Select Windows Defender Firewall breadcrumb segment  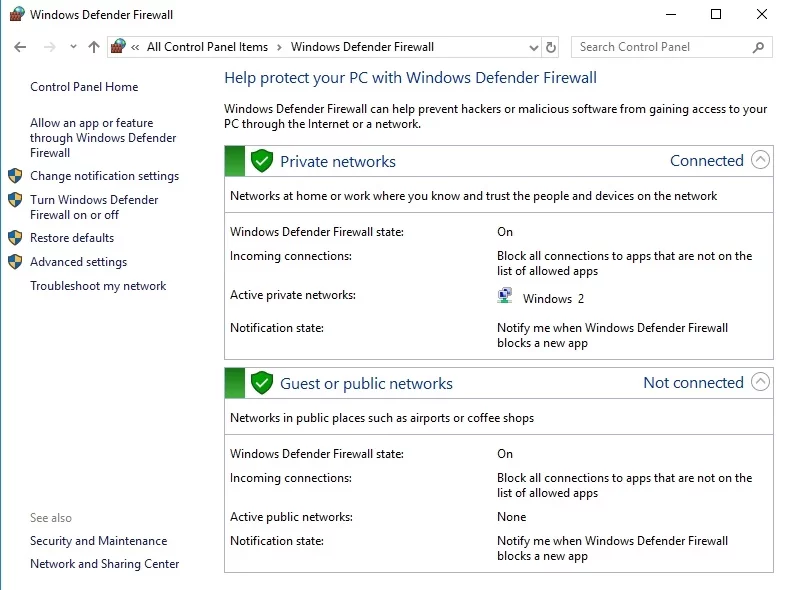[362, 47]
